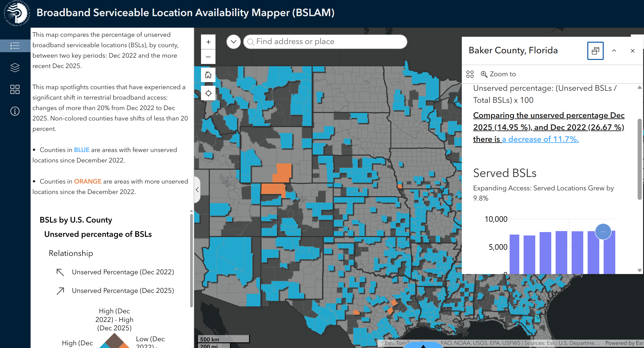This screenshot has width=644, height=348.
Task: Open popup actions four-circle icon
Action: 470,74
